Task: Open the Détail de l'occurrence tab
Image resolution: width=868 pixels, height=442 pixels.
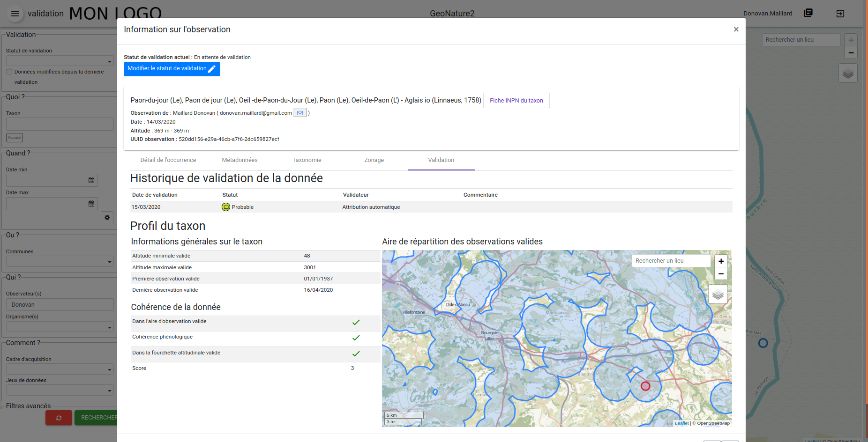Action: coord(168,160)
